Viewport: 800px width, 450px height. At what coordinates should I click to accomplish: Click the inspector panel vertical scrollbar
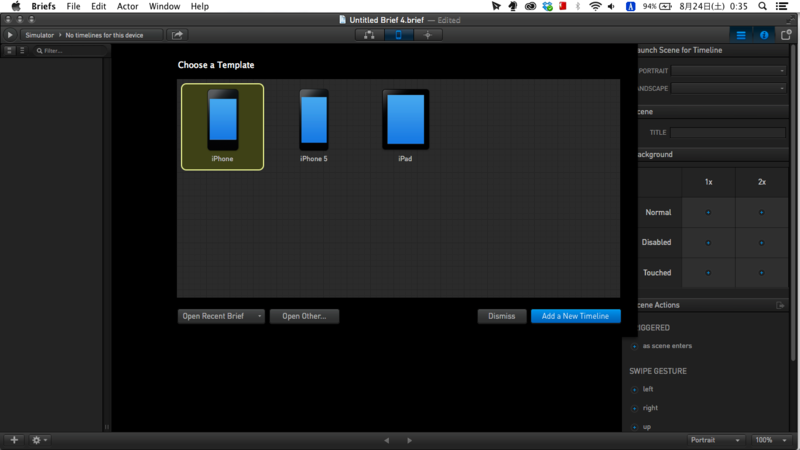click(794, 204)
